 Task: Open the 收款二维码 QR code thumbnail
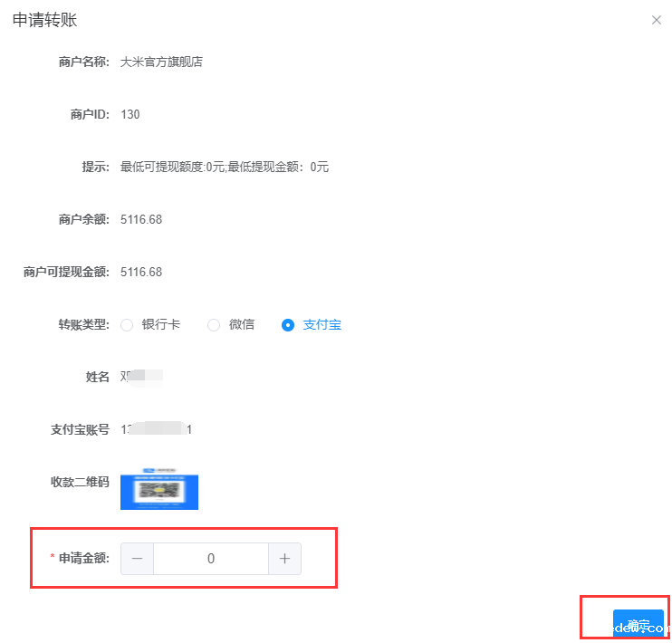(x=159, y=491)
